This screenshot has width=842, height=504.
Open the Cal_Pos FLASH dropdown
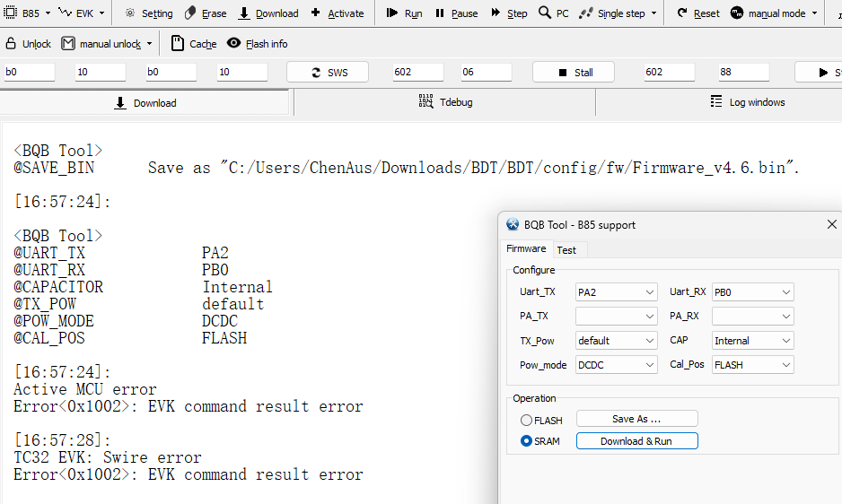pyautogui.click(x=753, y=364)
